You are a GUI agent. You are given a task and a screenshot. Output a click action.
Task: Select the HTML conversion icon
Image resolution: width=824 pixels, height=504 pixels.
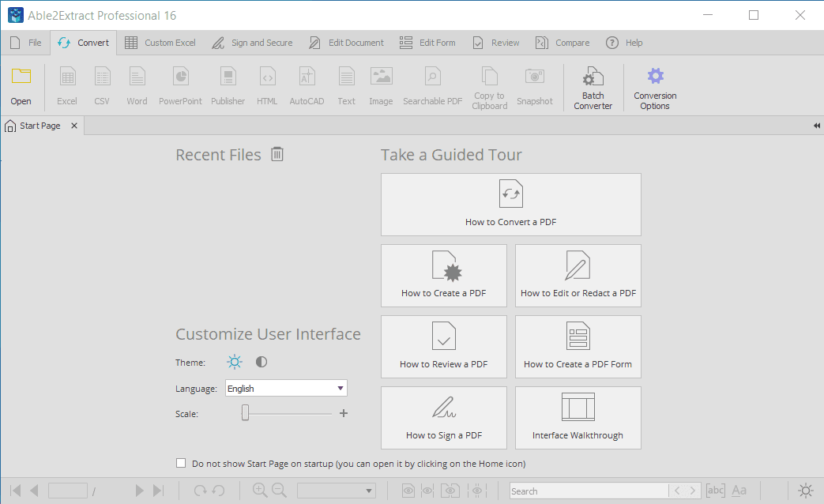[x=267, y=77]
